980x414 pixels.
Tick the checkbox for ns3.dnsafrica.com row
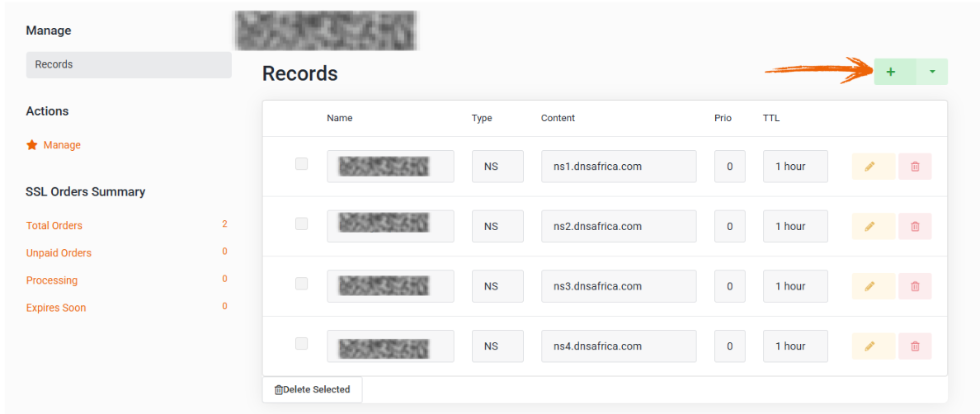301,284
